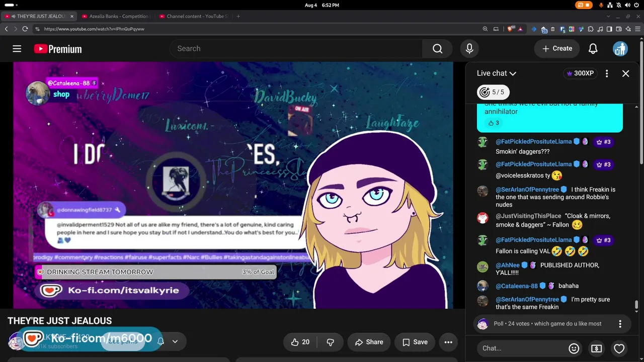This screenshot has width=644, height=362.
Task: Open a new browser tab
Action: [238, 16]
